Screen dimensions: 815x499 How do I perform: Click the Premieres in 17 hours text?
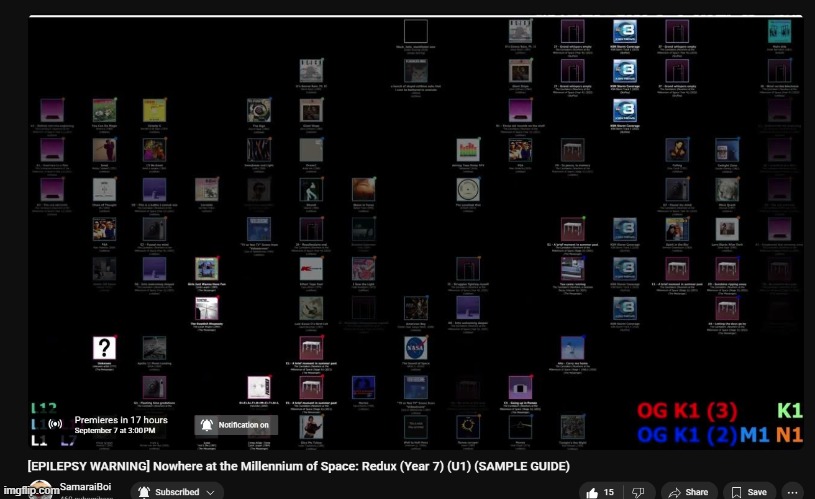click(x=121, y=419)
